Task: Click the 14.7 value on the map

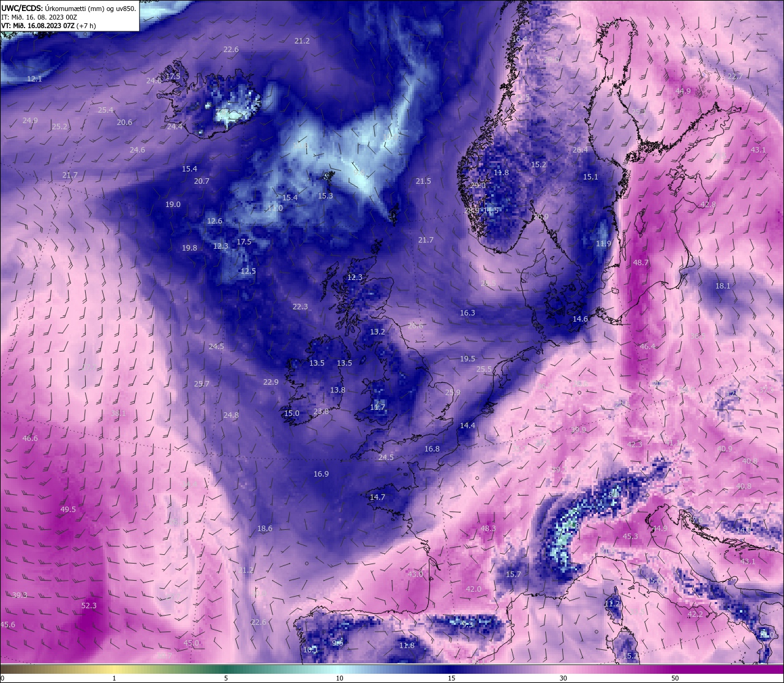Action: 377,497
